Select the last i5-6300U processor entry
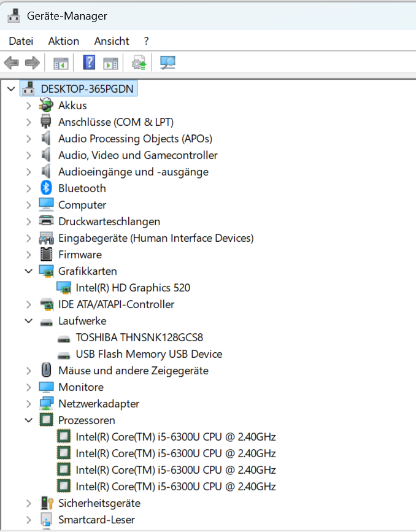416x532 pixels. pos(175,487)
